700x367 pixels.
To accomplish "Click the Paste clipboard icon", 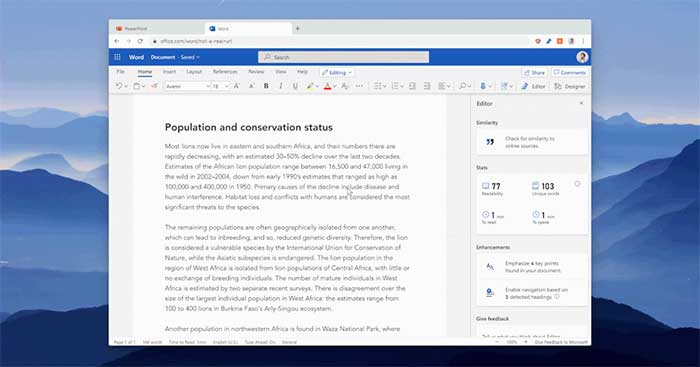I will (137, 86).
